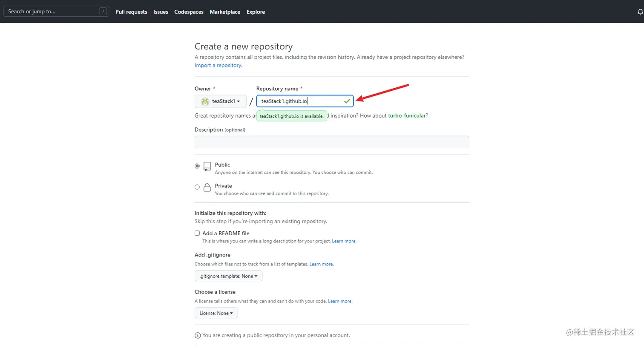Viewport: 644px width, 346px height.
Task: Expand the .gitignore template dropdown
Action: click(229, 276)
